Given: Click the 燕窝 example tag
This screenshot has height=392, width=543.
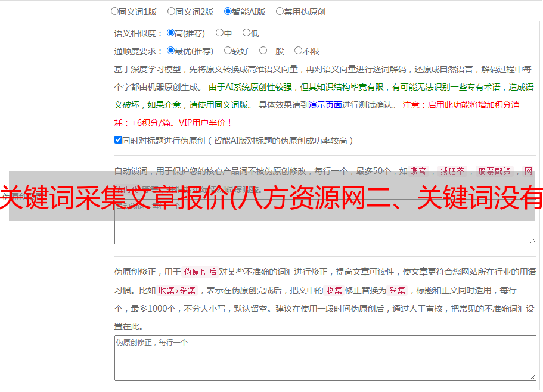Looking at the screenshot, I should (x=418, y=171).
